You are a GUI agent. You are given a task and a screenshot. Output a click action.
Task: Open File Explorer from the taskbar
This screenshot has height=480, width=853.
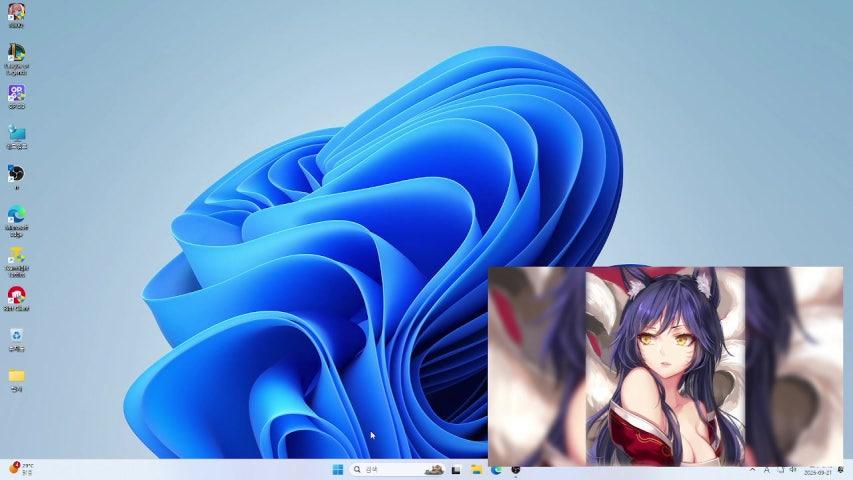(477, 469)
